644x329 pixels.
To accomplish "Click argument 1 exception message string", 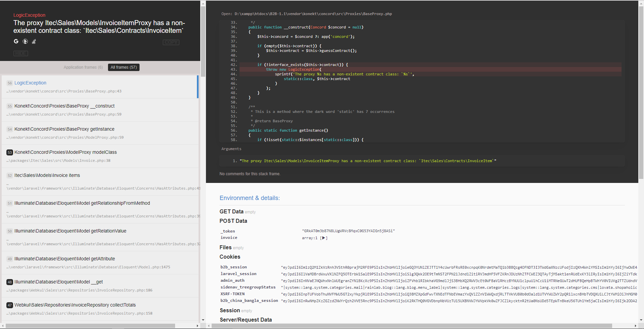I will 368,161.
